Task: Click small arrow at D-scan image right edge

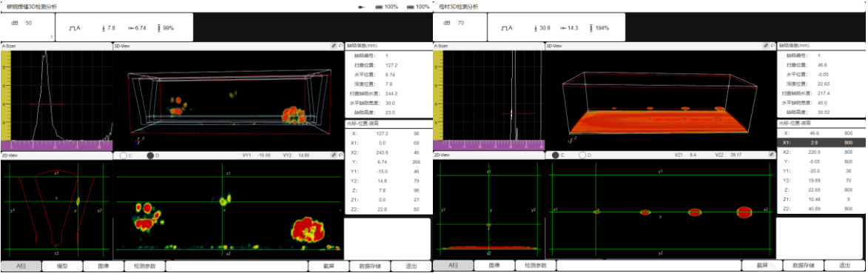Action: pyautogui.click(x=340, y=210)
